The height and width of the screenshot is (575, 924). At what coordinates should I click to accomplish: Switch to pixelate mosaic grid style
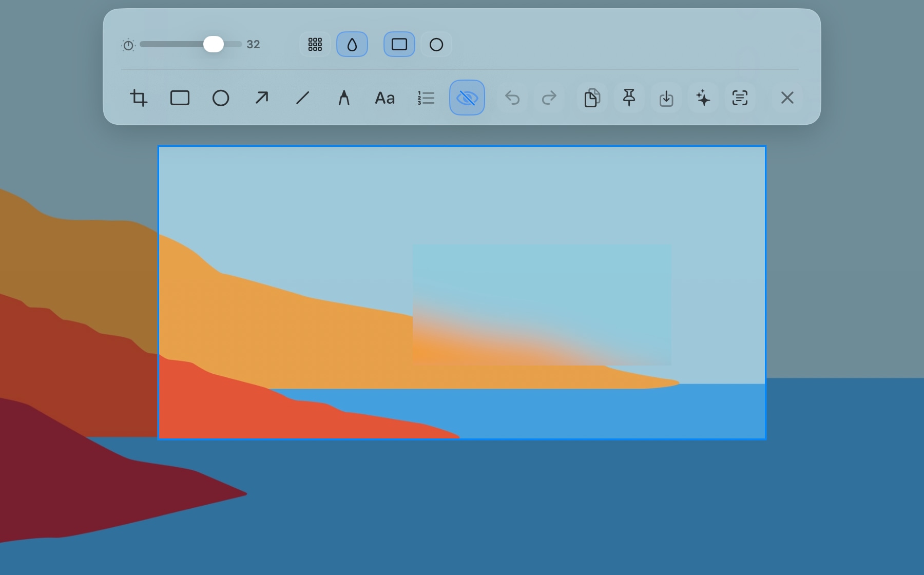(315, 44)
